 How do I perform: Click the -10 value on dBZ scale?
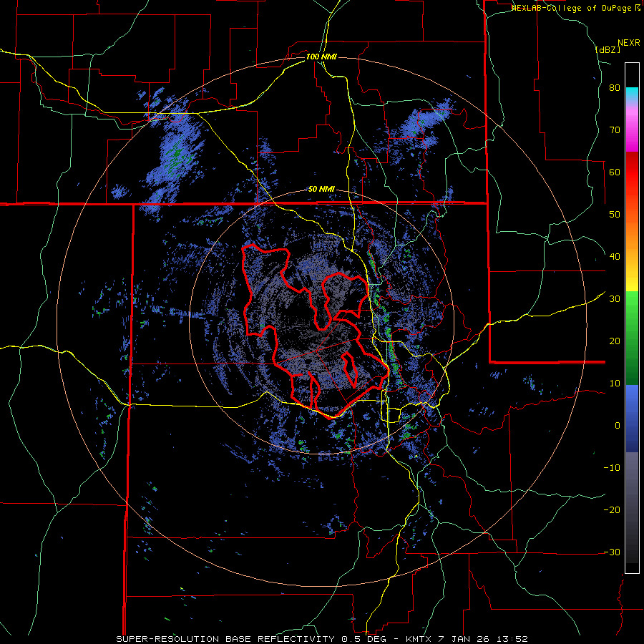point(612,468)
